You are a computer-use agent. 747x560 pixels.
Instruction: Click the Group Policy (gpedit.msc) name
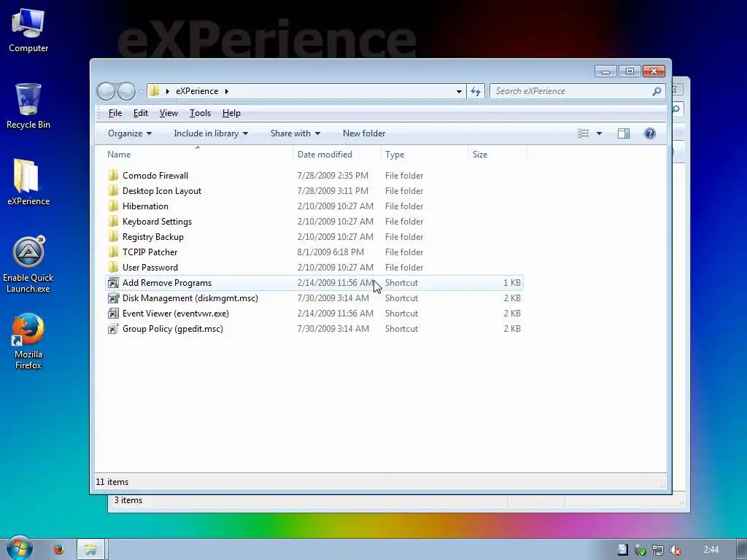point(172,329)
